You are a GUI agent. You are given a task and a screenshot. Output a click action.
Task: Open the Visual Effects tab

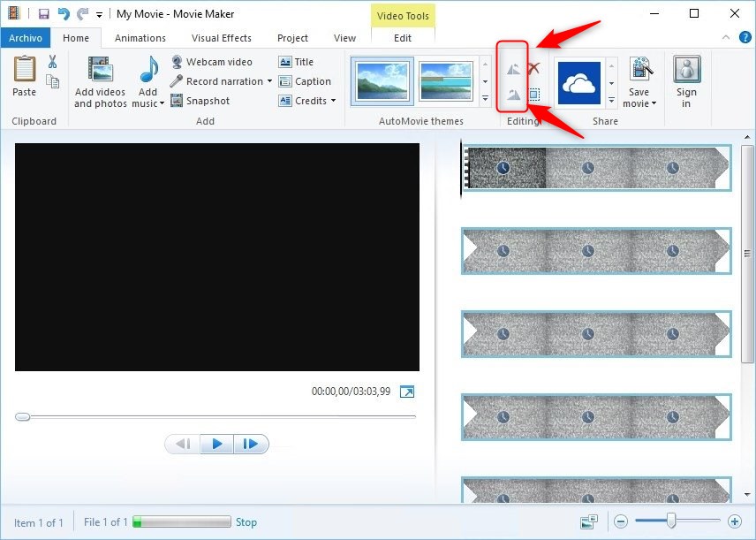(x=221, y=38)
